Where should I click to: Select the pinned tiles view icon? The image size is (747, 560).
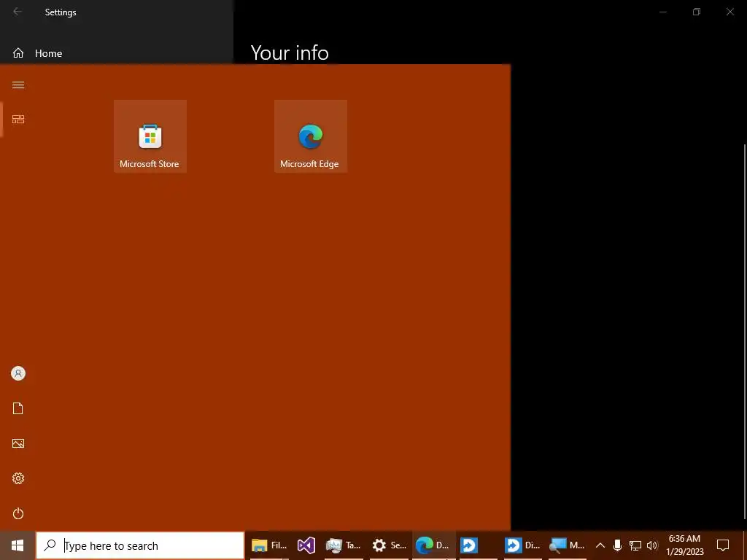pos(18,119)
